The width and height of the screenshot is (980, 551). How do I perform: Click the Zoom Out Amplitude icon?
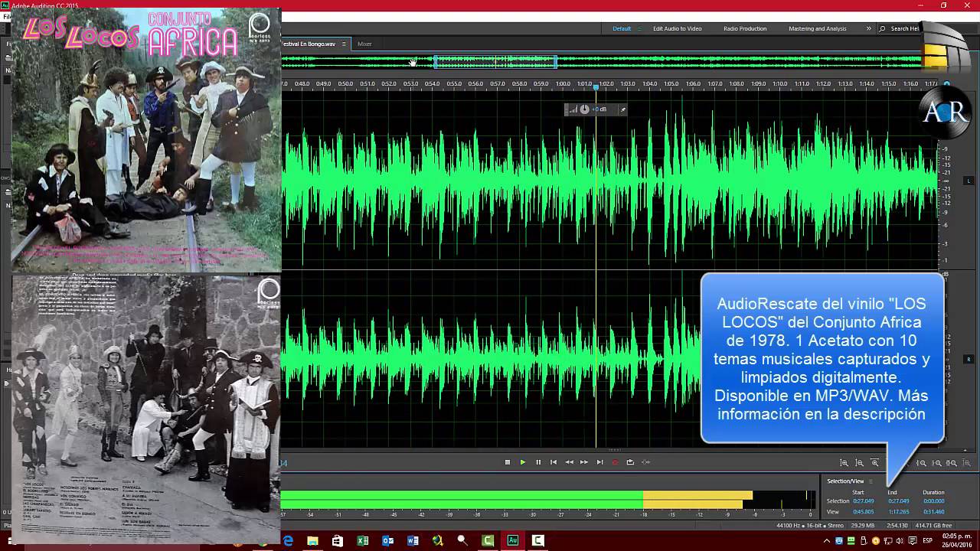(860, 463)
